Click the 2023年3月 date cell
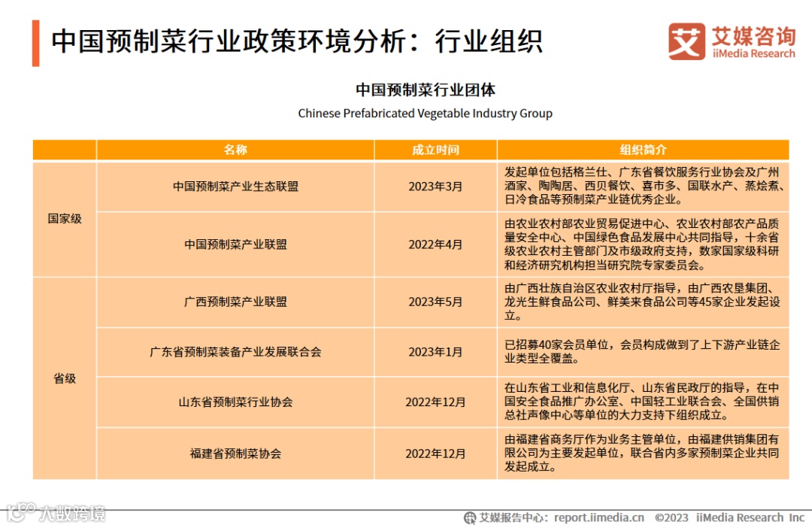 tap(435, 187)
